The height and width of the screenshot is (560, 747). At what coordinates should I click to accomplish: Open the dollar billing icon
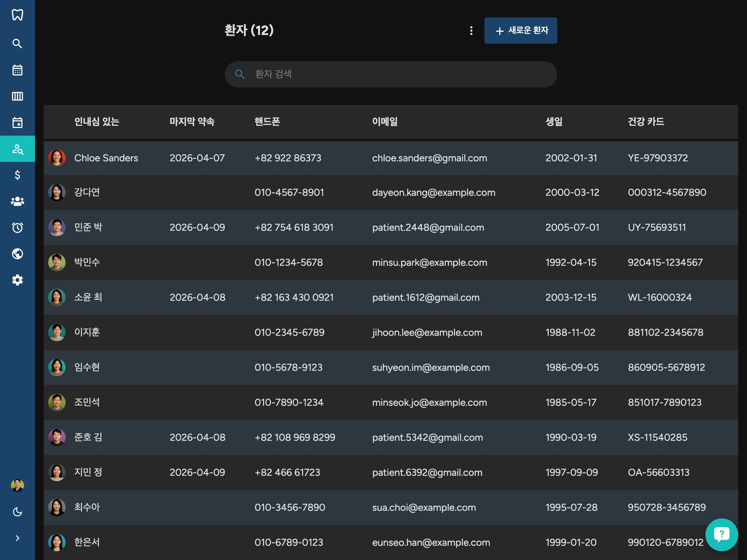[17, 175]
